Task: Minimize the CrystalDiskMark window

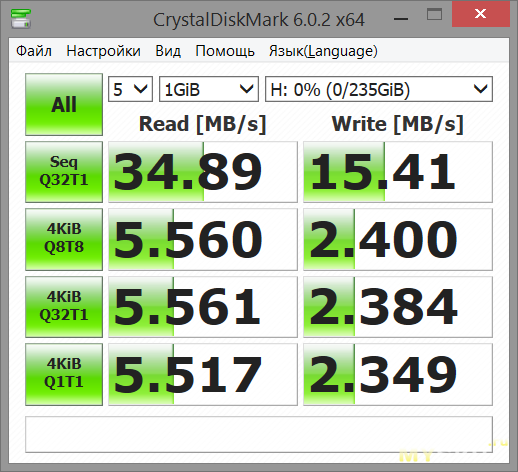Action: [401, 19]
